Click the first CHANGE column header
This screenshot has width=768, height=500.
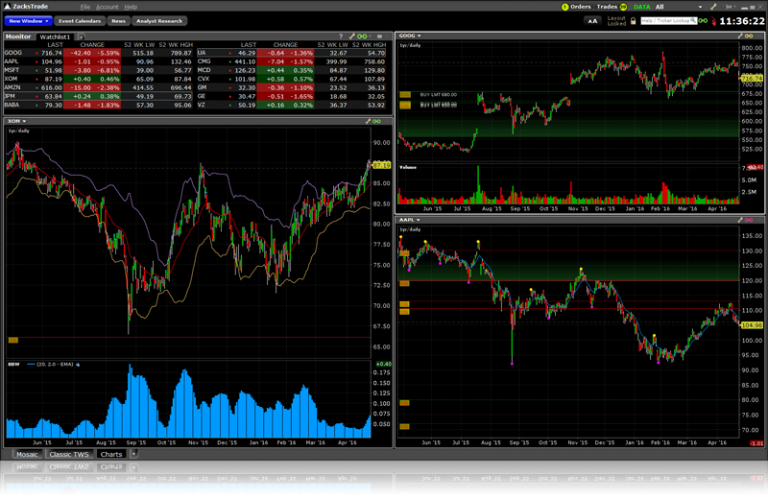[x=92, y=45]
